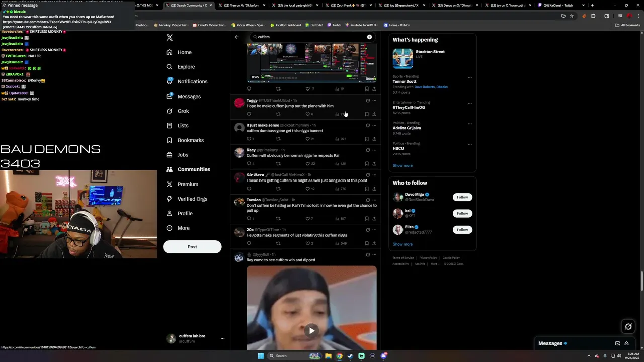Share Tuggy's post
Viewport: 644px width, 362px height.
pos(374,114)
